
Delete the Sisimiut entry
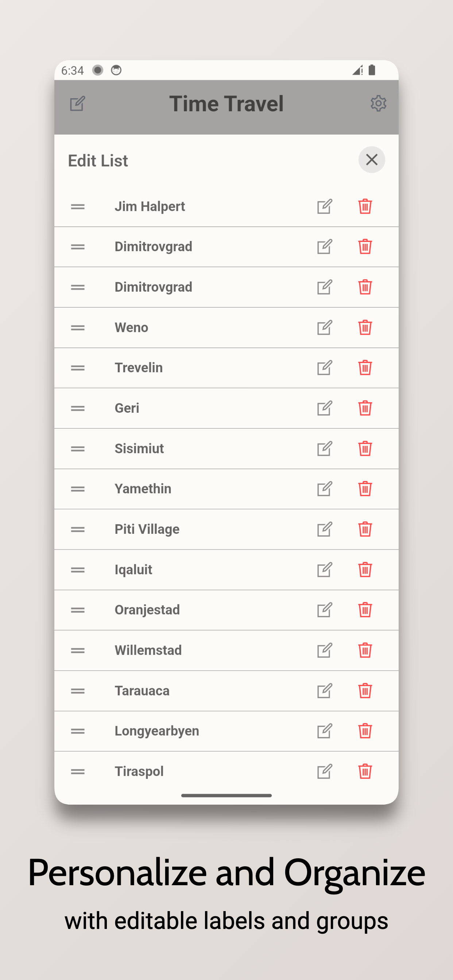pos(365,448)
